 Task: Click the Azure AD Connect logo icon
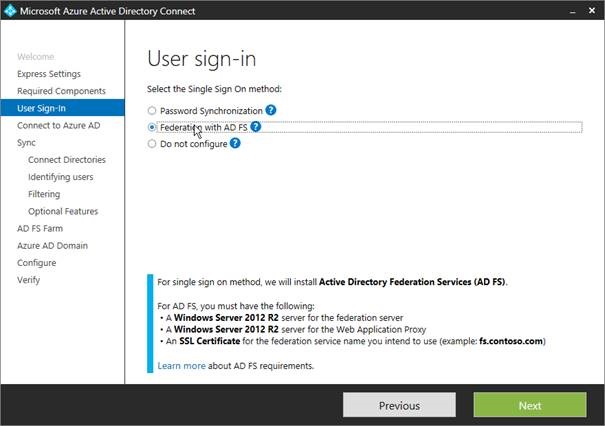pyautogui.click(x=10, y=10)
